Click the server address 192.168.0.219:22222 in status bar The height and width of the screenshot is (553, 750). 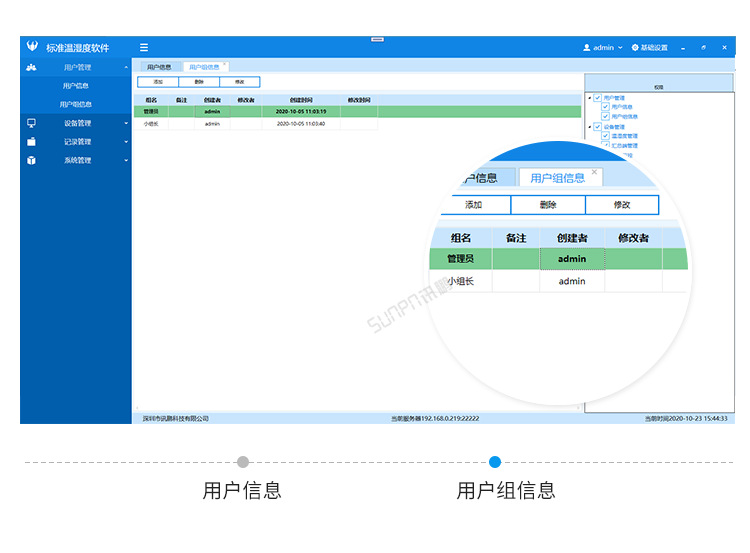tap(450, 419)
